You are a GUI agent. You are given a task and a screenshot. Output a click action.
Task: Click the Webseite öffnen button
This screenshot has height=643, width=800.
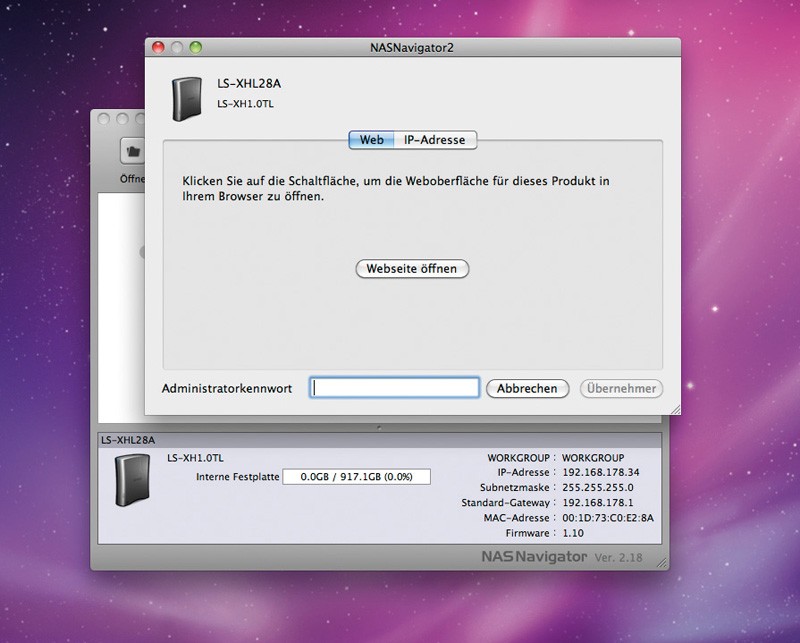tap(412, 268)
